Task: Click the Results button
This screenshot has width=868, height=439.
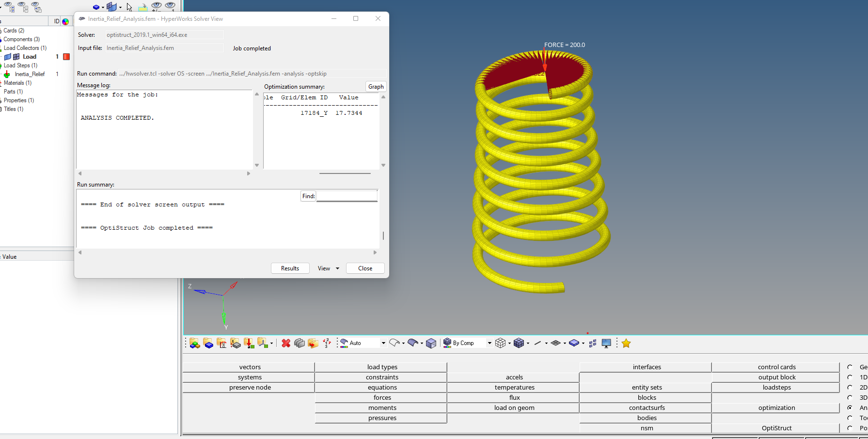Action: click(290, 268)
